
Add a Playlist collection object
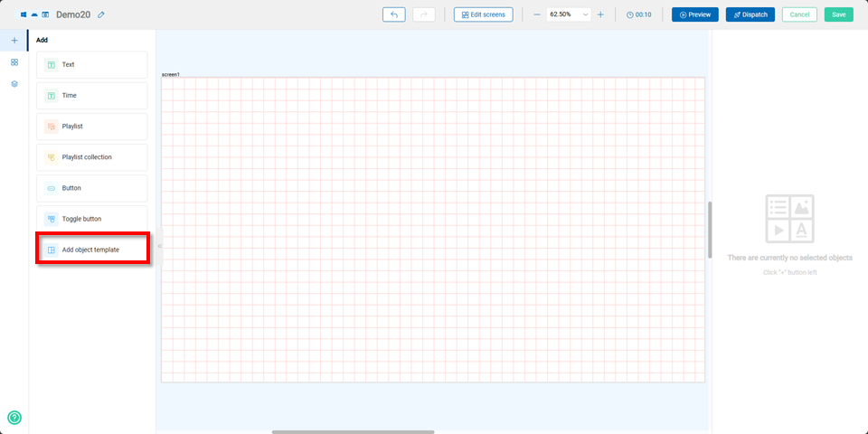[x=91, y=157]
